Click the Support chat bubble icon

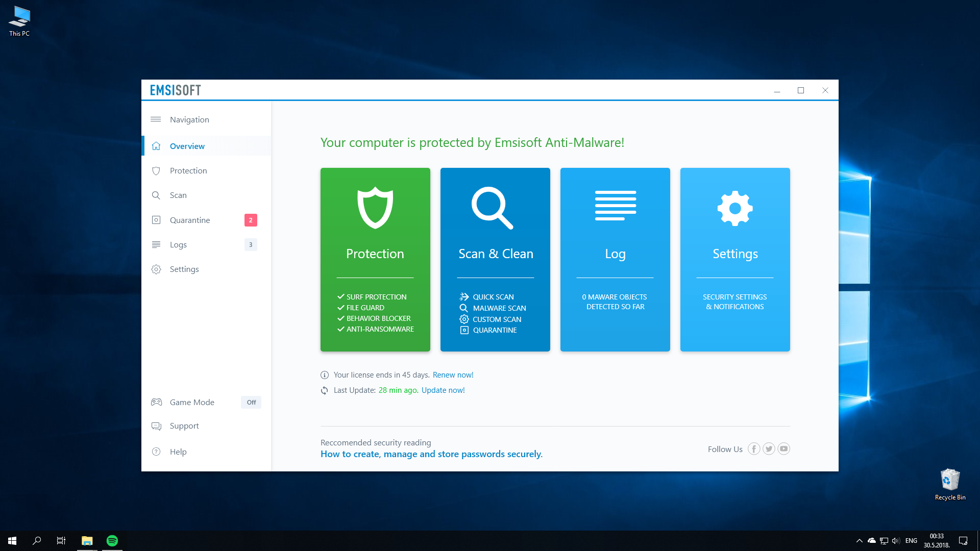coord(156,426)
